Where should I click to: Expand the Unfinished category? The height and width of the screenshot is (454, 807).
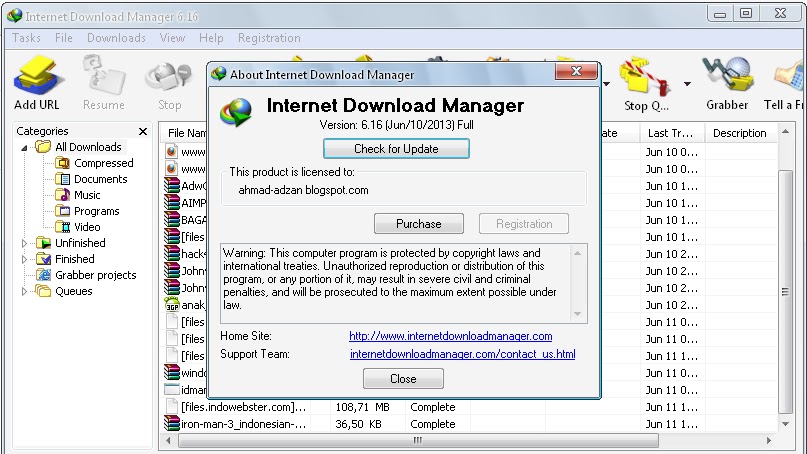[x=24, y=243]
